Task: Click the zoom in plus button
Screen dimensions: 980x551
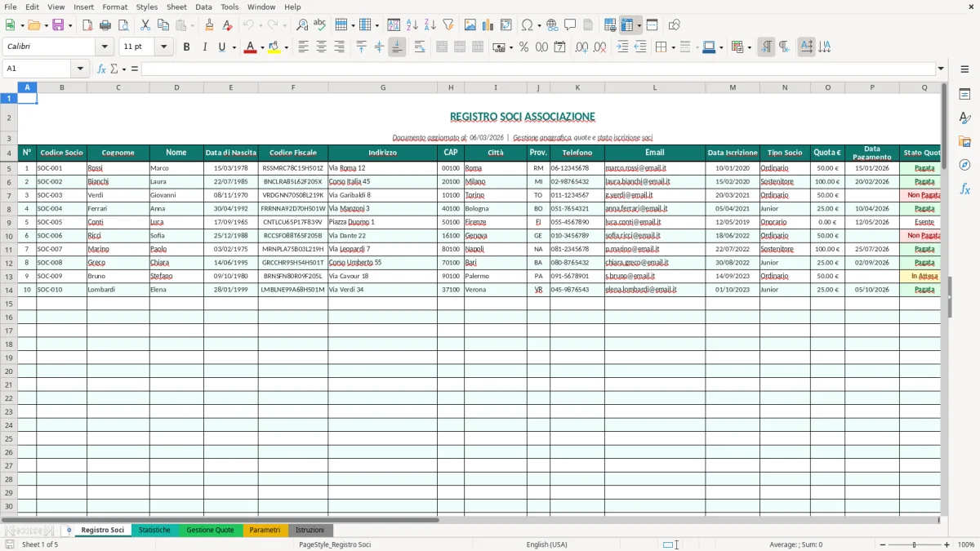Action: 947,544
